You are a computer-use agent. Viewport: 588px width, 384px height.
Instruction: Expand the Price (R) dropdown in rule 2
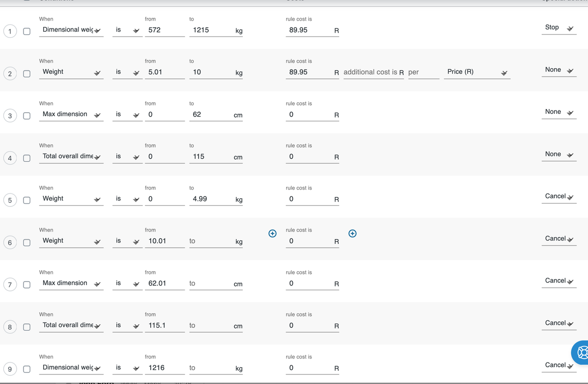(x=477, y=72)
